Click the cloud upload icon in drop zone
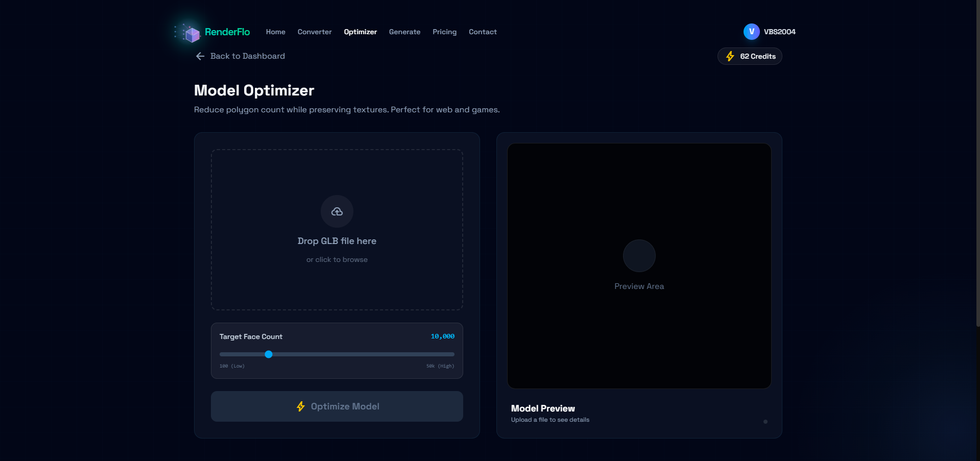The image size is (980, 461). pyautogui.click(x=337, y=211)
